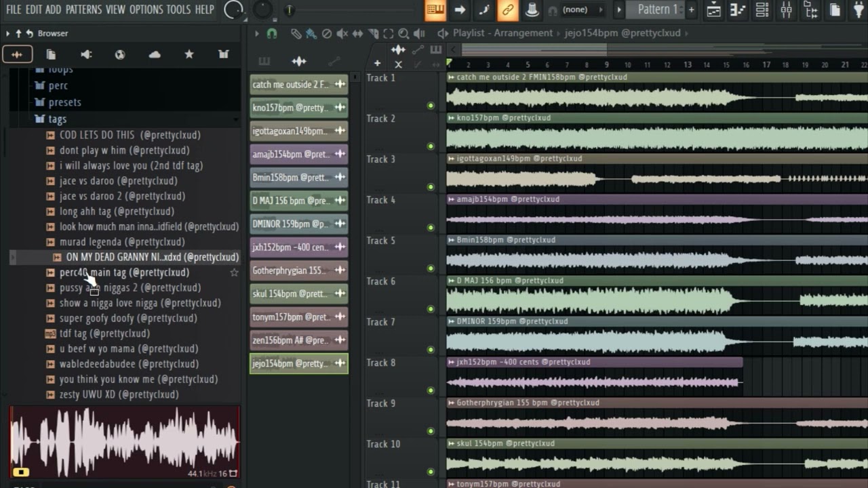868x488 pixels.
Task: Open clip menu of kno157bpm clip on Track 2
Action: tap(451, 118)
